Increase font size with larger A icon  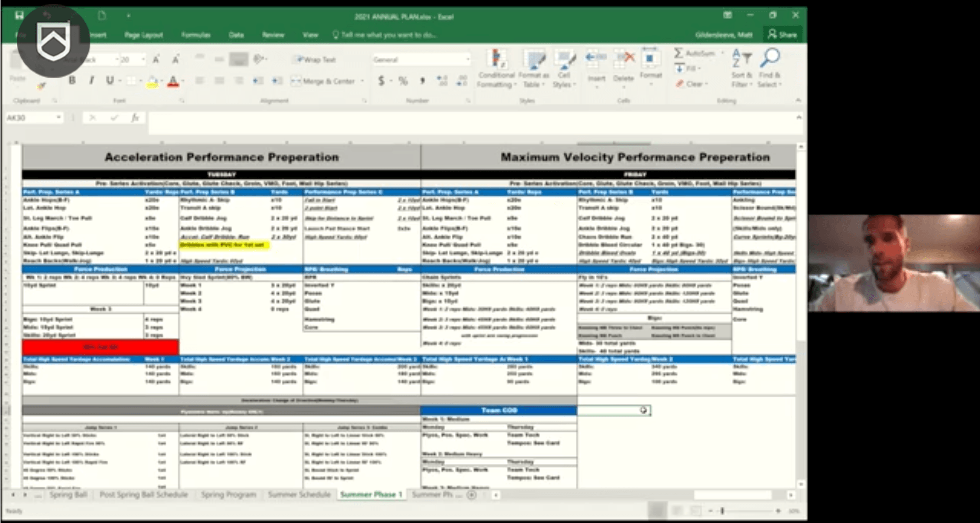(156, 60)
